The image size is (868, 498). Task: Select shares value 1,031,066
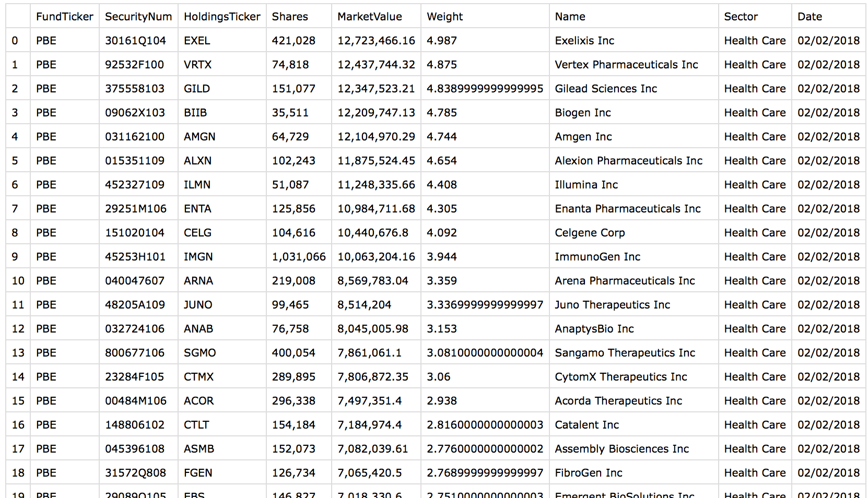pyautogui.click(x=299, y=257)
